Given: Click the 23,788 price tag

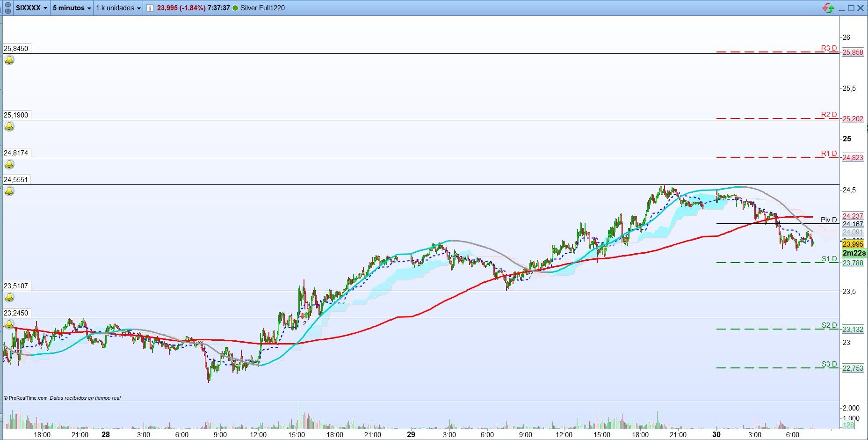Looking at the screenshot, I should 853,263.
